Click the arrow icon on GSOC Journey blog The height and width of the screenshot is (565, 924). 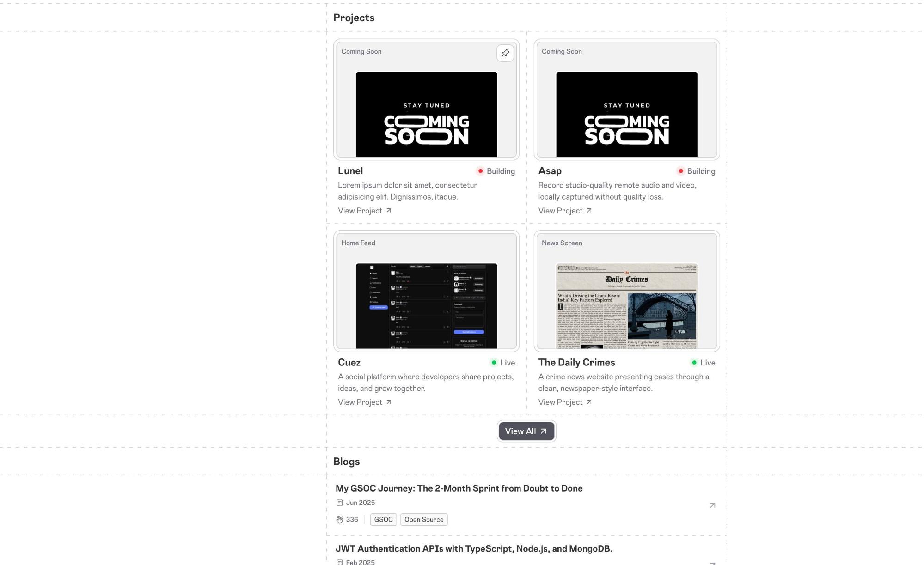click(x=712, y=505)
